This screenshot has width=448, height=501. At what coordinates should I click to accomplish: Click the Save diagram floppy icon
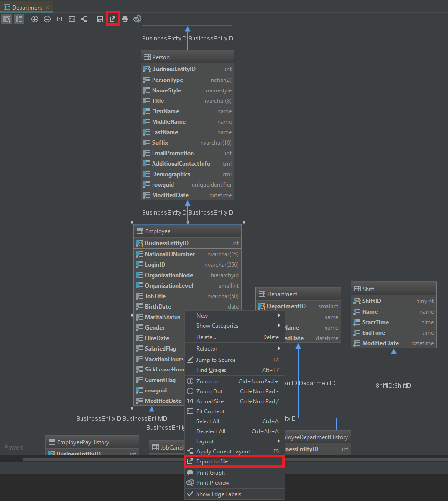tap(100, 19)
